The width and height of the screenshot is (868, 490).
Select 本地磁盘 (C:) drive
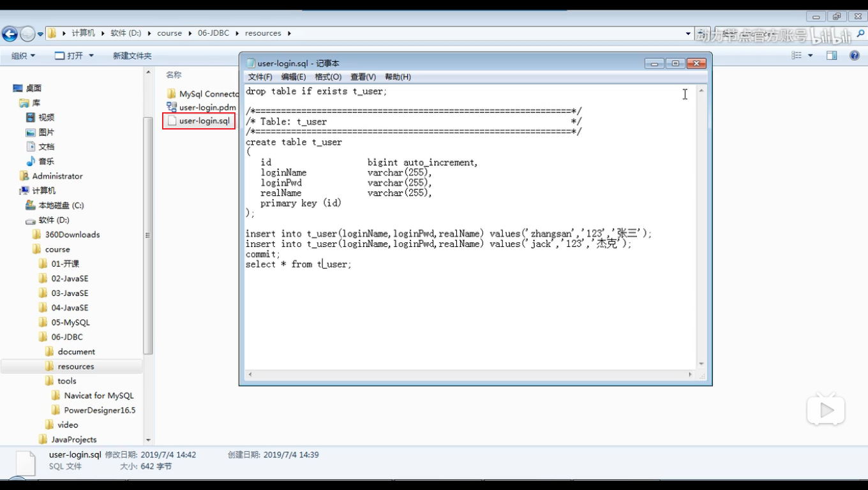(x=55, y=205)
